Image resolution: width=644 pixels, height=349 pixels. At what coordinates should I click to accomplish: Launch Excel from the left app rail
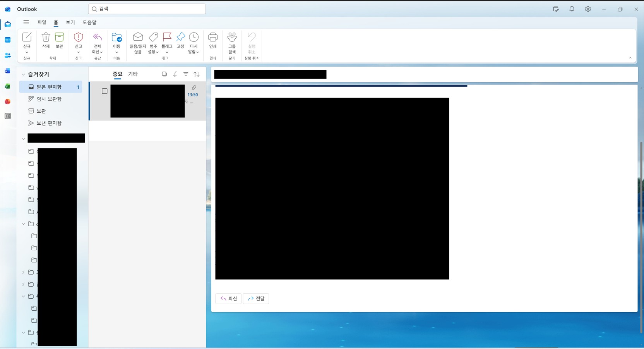point(8,86)
